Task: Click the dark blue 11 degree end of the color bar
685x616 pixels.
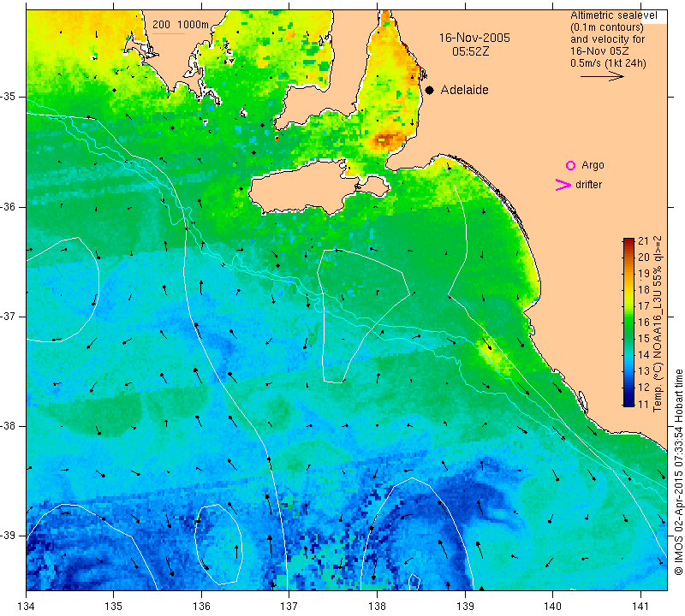Action: click(x=628, y=402)
